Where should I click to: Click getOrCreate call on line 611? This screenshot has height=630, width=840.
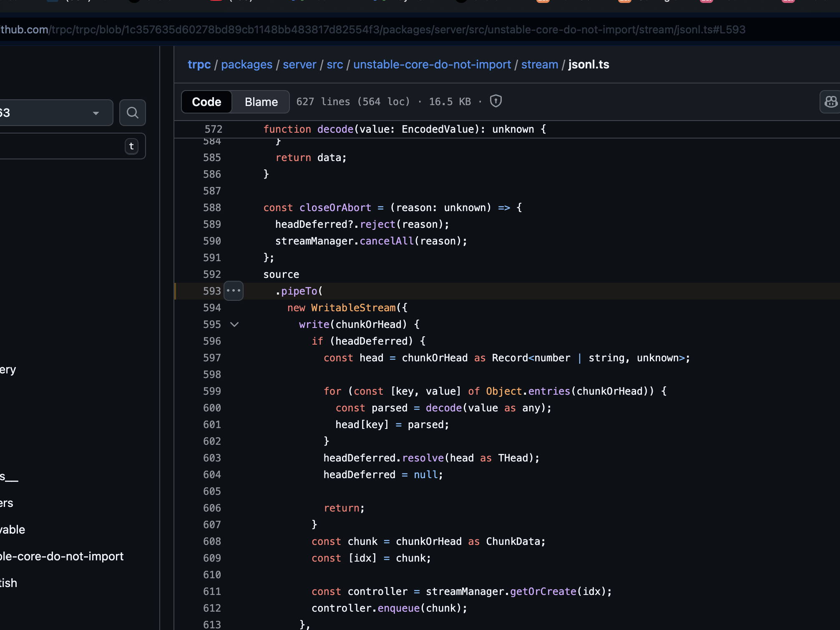coord(543,591)
